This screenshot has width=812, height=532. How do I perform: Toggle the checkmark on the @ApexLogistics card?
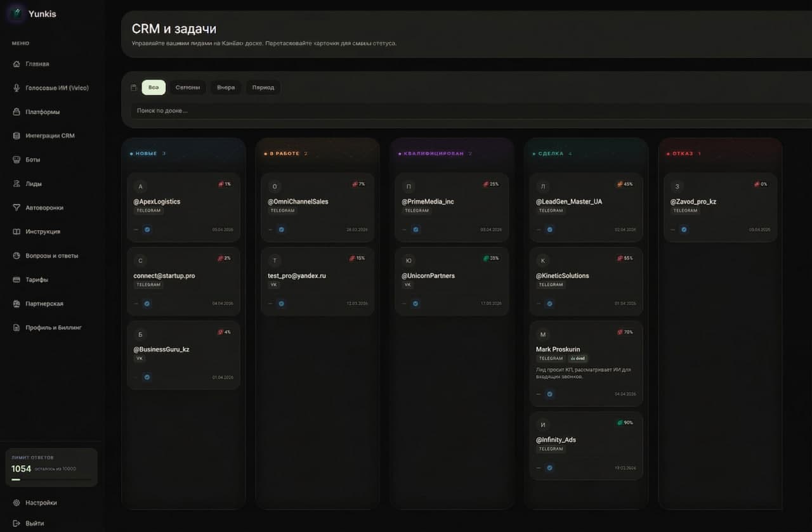point(147,230)
